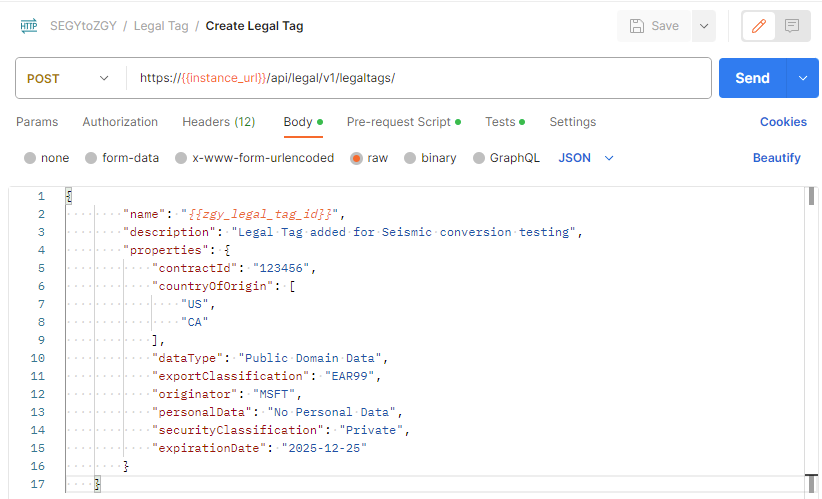
Task: Open the Headers (12) tab
Action: click(x=218, y=122)
